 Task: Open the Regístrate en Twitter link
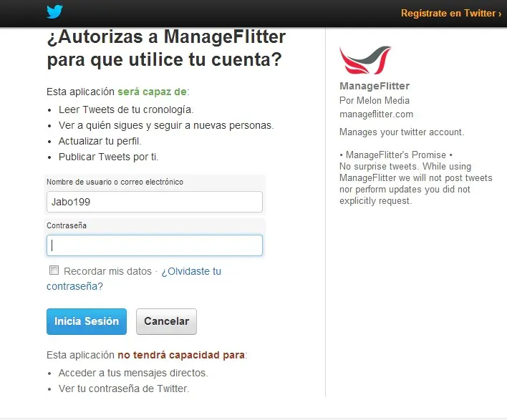tap(451, 14)
